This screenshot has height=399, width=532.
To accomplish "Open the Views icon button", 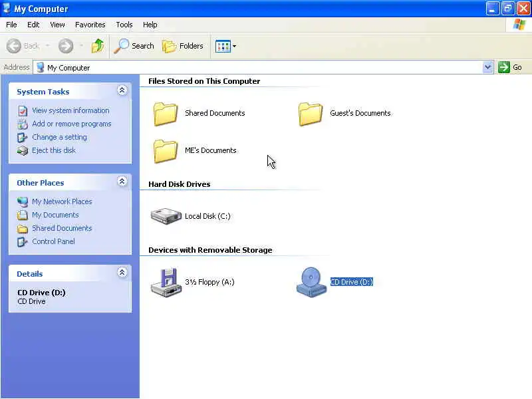I will pyautogui.click(x=223, y=46).
